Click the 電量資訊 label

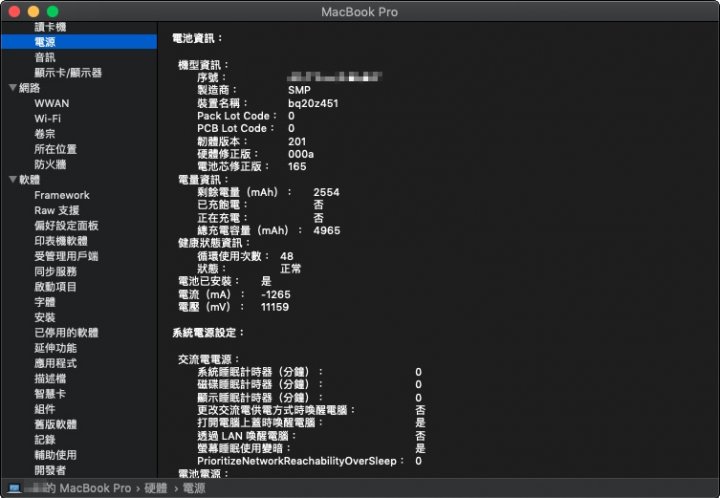(x=203, y=180)
